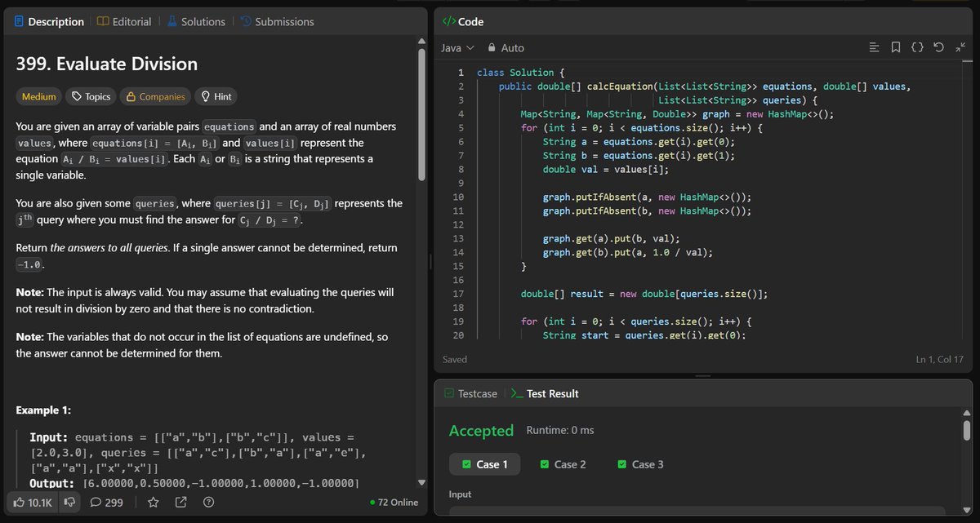Dislike the problem with thumbs down
The height and width of the screenshot is (523, 980).
(x=69, y=503)
